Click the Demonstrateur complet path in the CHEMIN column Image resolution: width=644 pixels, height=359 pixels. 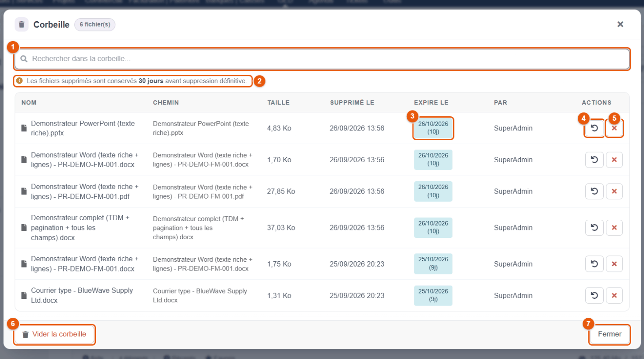coord(198,228)
